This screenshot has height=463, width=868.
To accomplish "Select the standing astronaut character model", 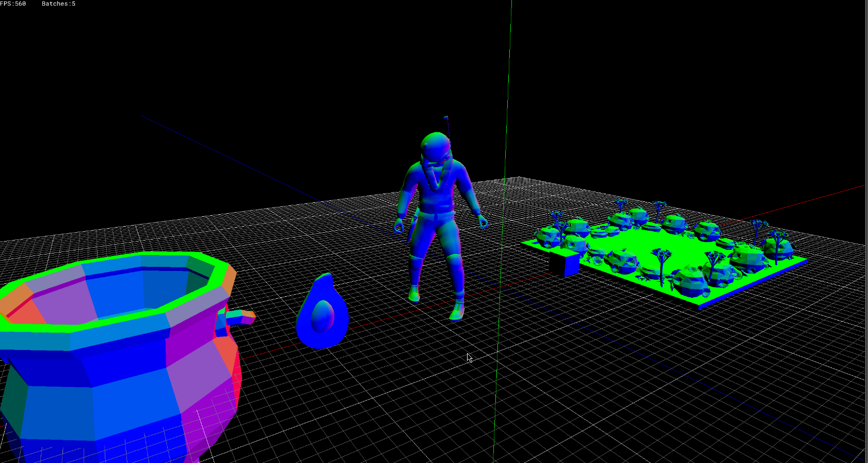I will pyautogui.click(x=440, y=219).
